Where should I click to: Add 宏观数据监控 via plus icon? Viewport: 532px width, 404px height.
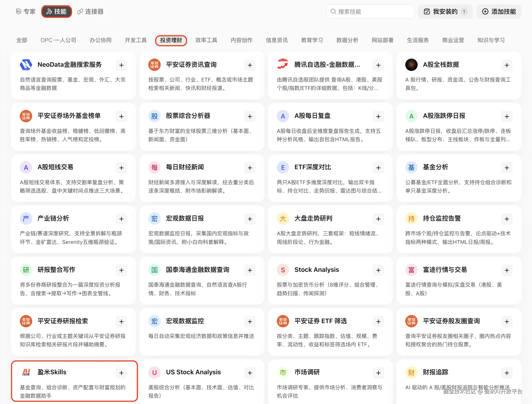click(250, 322)
